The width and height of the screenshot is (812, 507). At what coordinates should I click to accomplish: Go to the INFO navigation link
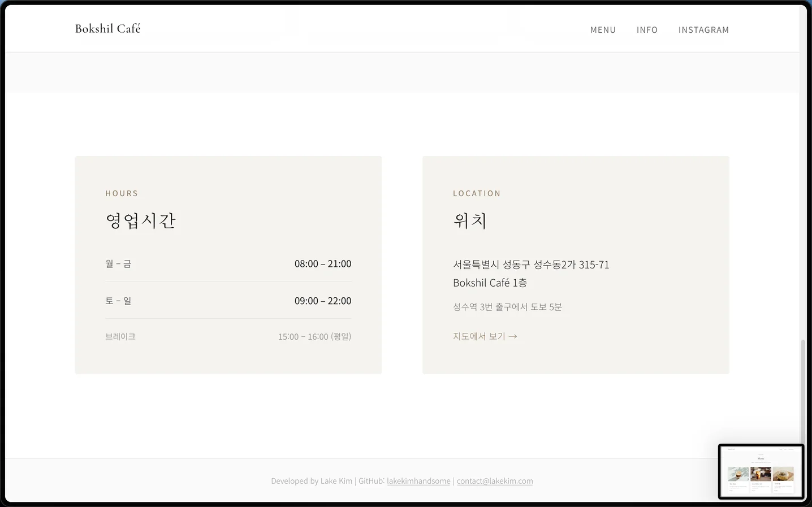647,30
